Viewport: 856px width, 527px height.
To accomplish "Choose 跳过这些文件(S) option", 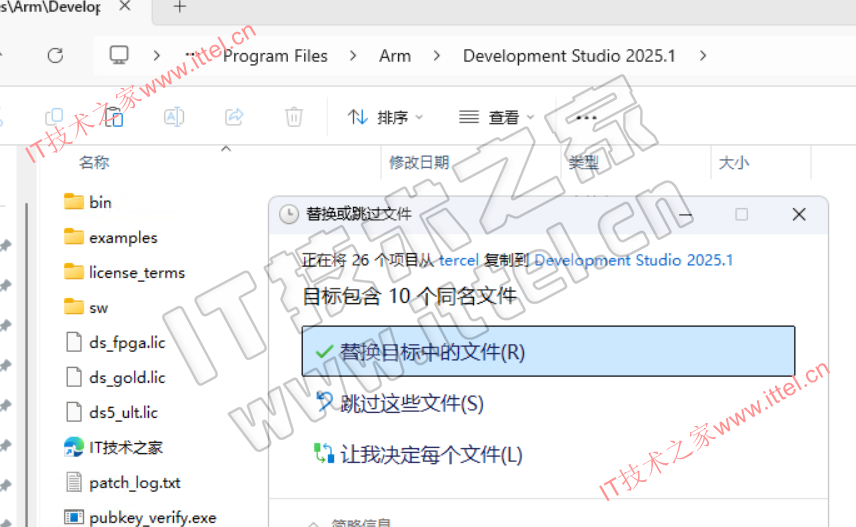I will pos(412,403).
